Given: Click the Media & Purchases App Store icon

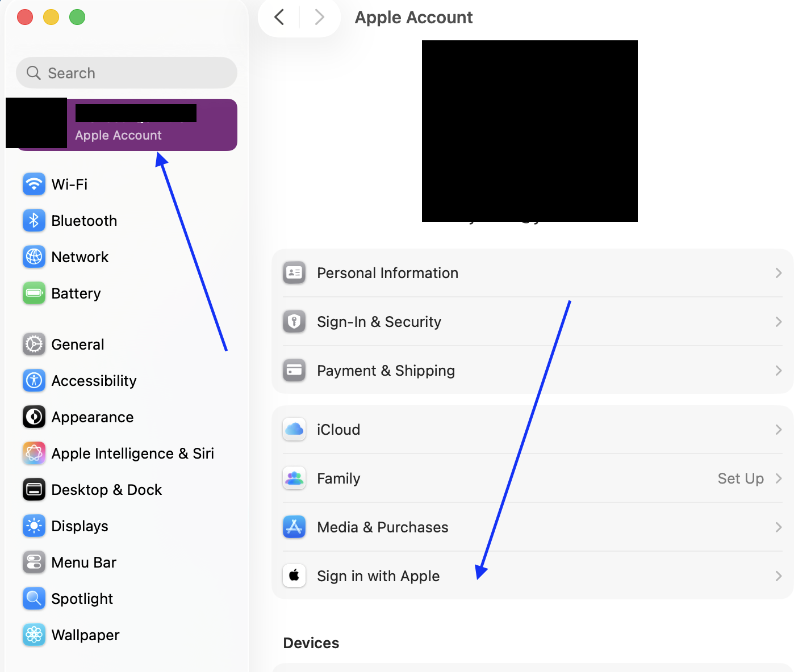Looking at the screenshot, I should 294,527.
